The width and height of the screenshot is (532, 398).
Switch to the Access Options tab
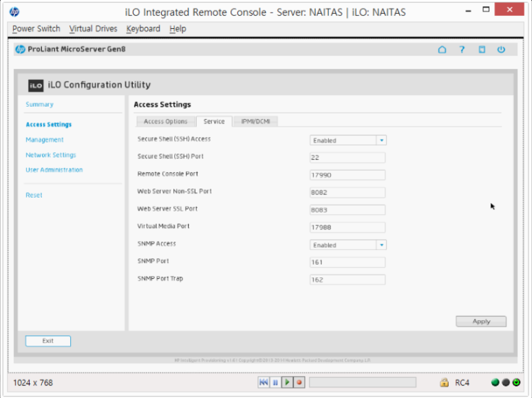165,121
